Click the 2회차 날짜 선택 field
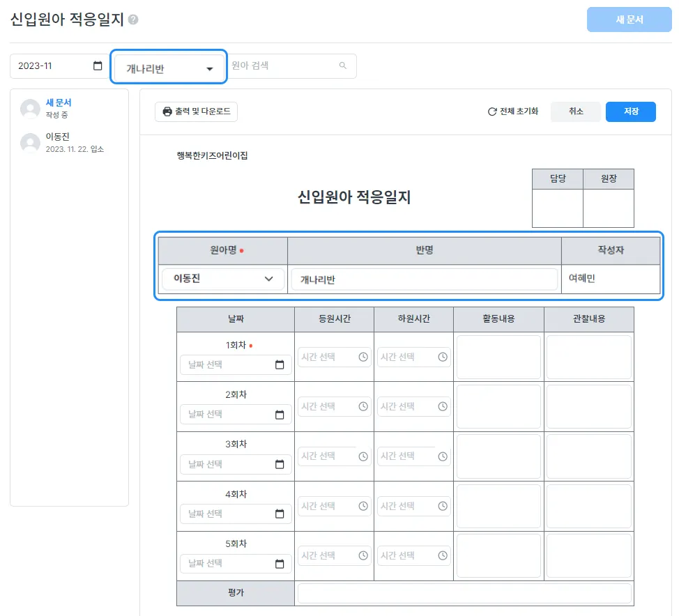 [236, 415]
